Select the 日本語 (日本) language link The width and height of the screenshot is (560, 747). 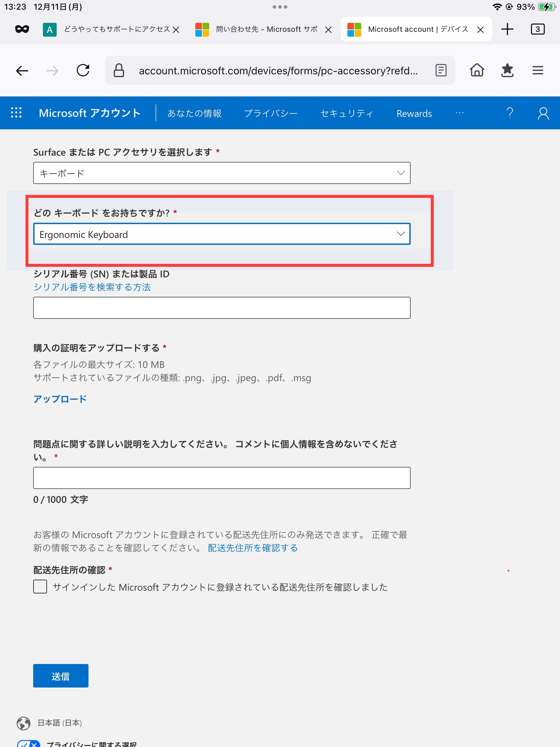point(59,723)
